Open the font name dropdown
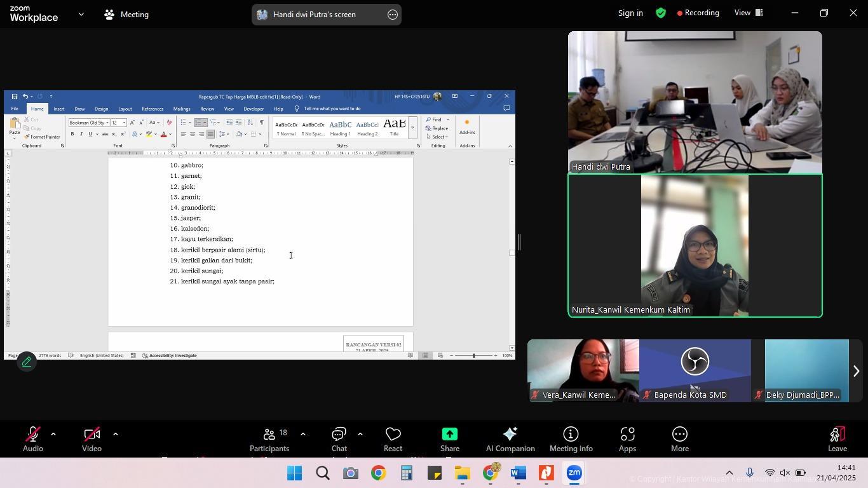 [x=106, y=123]
